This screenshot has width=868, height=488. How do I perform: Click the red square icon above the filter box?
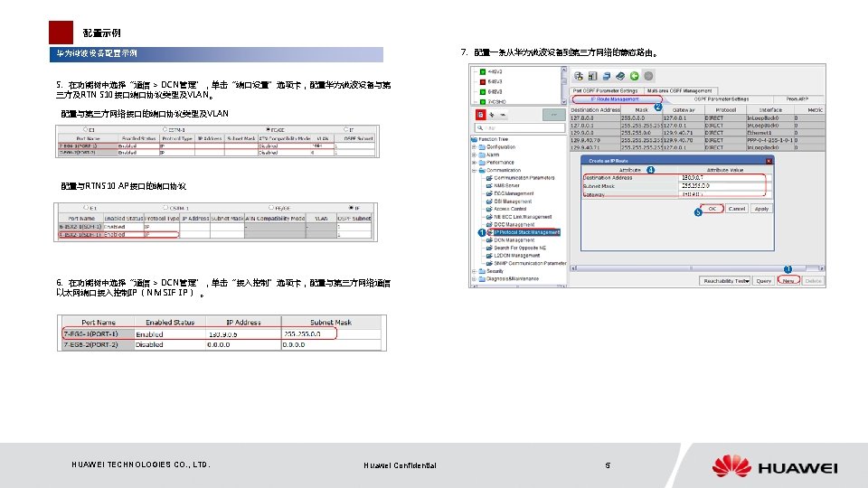click(x=480, y=115)
